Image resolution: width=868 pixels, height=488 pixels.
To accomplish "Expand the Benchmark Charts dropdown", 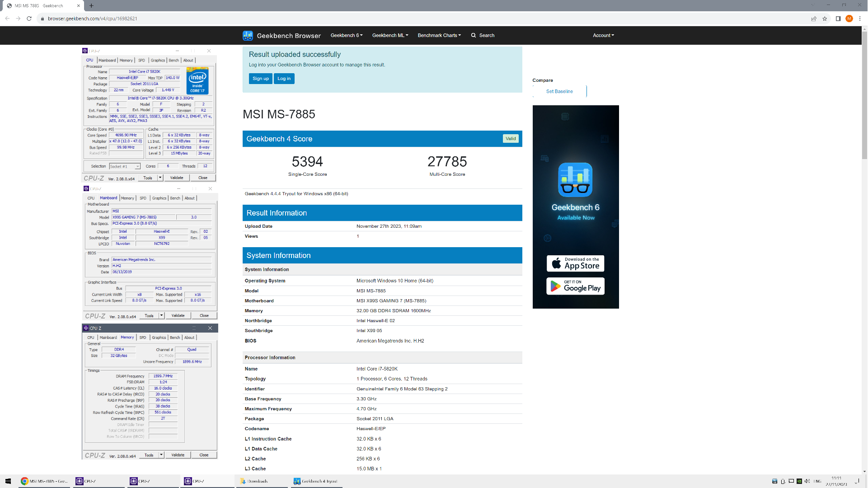I will [x=439, y=35].
